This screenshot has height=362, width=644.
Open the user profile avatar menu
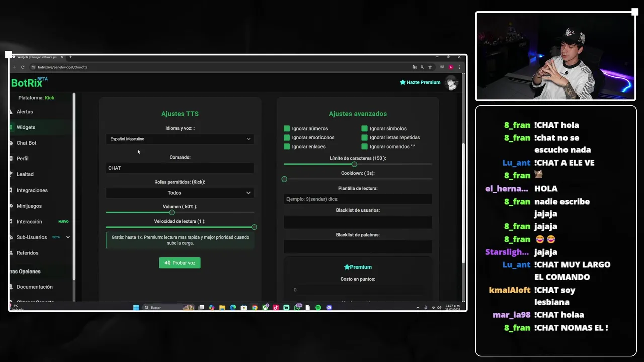coord(451,83)
